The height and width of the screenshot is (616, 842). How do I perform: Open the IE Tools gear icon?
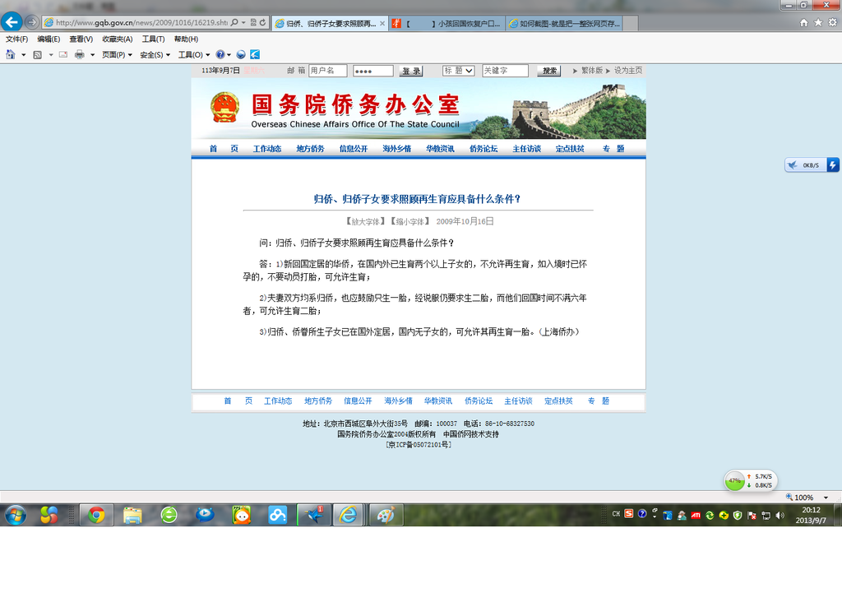[x=832, y=22]
